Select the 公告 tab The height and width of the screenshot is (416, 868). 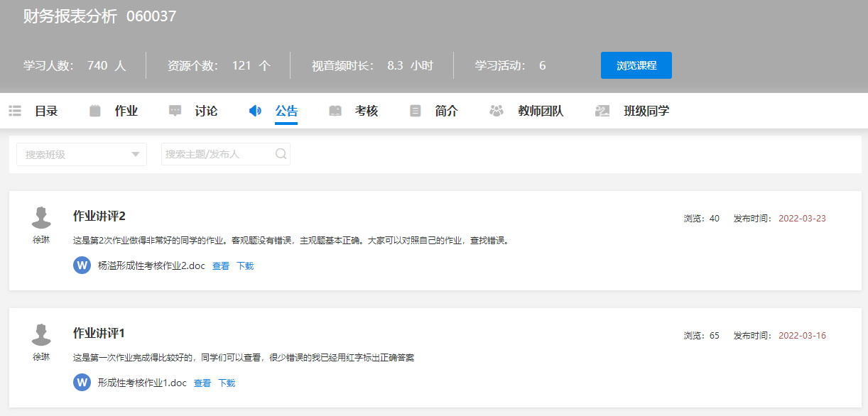point(286,111)
